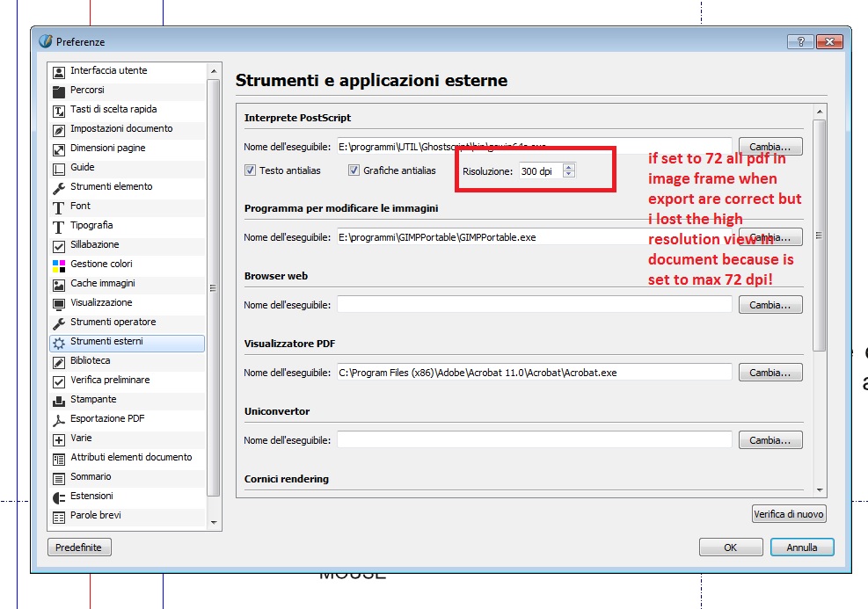The width and height of the screenshot is (868, 609).
Task: Switch to the Sillabazione section
Action: [94, 245]
